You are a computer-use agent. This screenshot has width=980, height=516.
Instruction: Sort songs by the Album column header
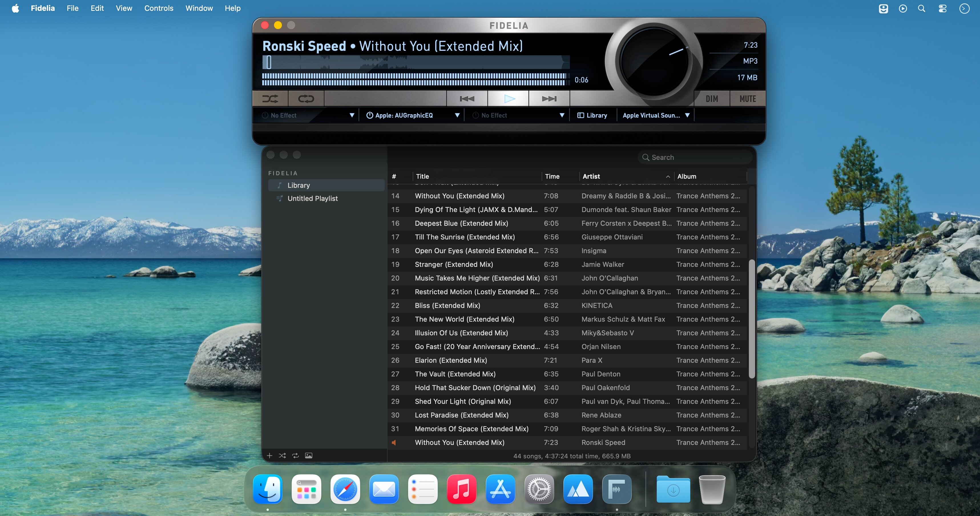[x=710, y=177]
